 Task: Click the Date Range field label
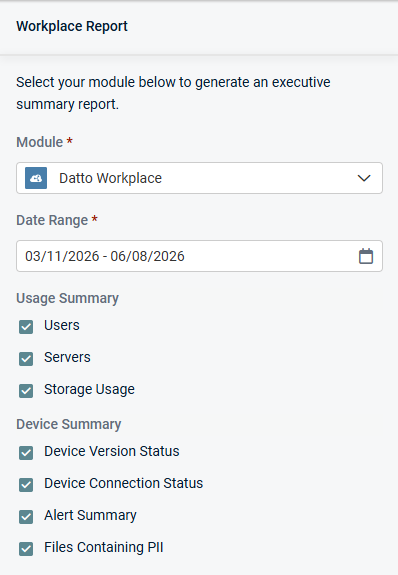pos(52,220)
